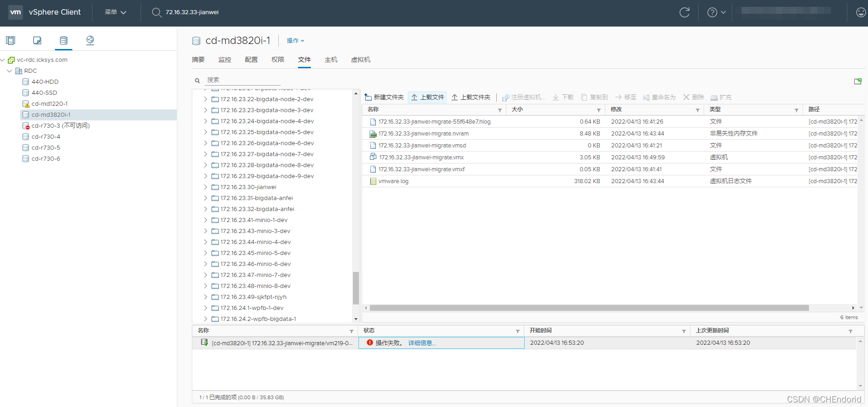Screen dimensions: 868x407
Task: Expand folder 172.16.23.22-bigdata-node-2-dev
Action: 206,99
